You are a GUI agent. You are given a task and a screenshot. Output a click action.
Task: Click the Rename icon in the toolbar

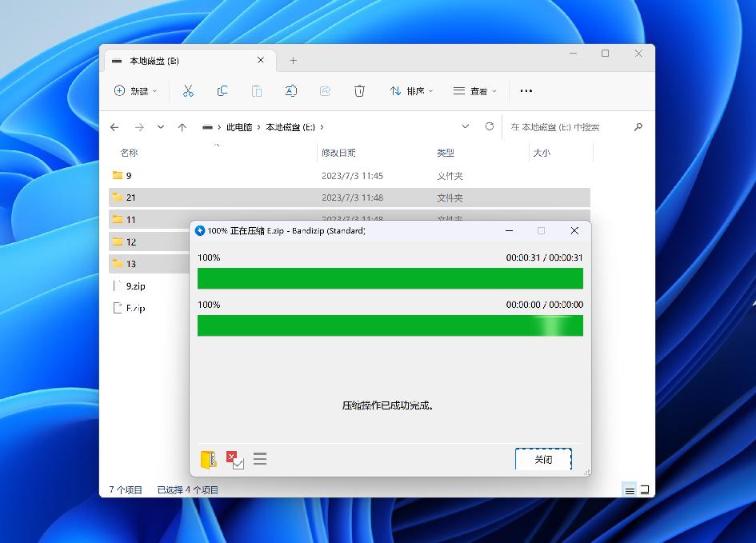click(x=291, y=90)
